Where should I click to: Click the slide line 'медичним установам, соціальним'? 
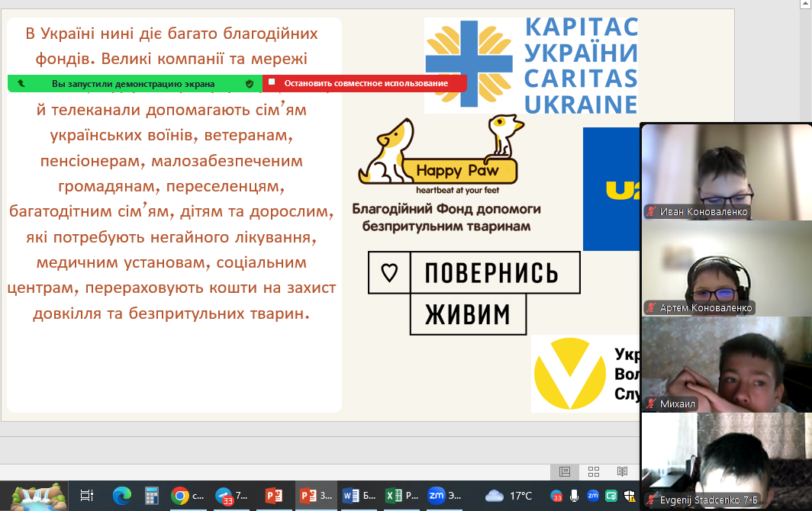coord(172,263)
